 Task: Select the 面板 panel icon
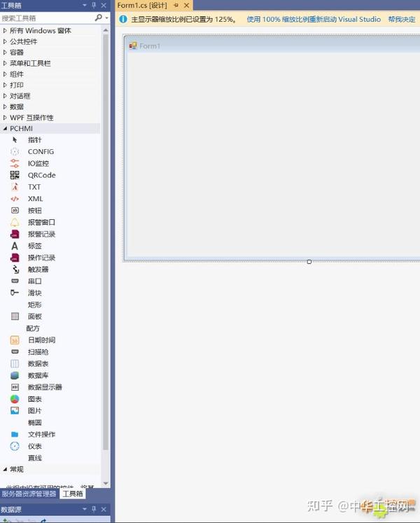[x=15, y=316]
